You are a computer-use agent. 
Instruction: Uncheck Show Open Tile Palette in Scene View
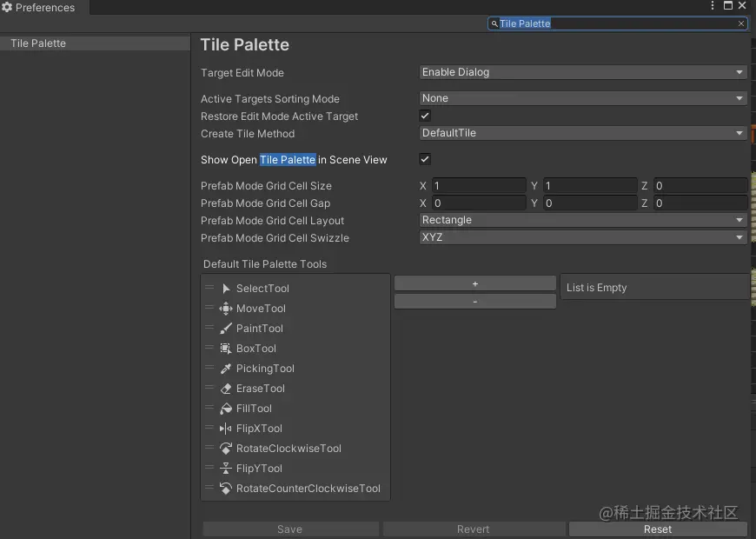click(425, 159)
